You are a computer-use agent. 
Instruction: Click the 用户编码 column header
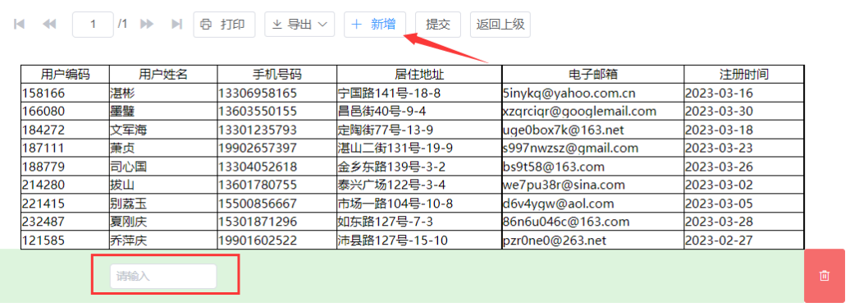tap(66, 74)
